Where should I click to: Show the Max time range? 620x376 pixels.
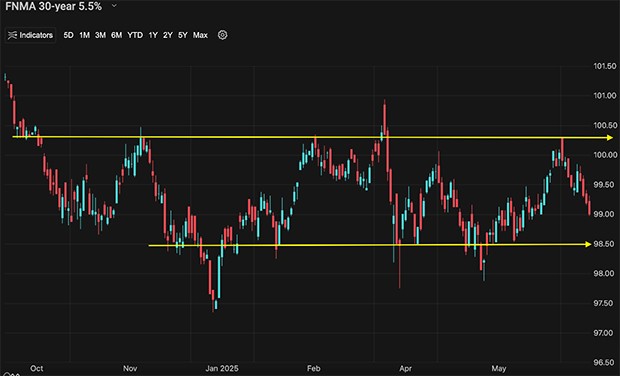(x=200, y=35)
